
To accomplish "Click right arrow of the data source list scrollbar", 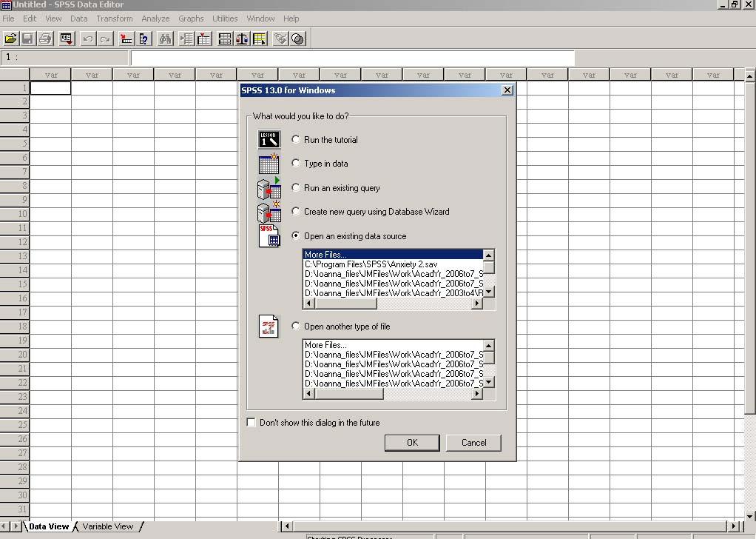I will 477,303.
